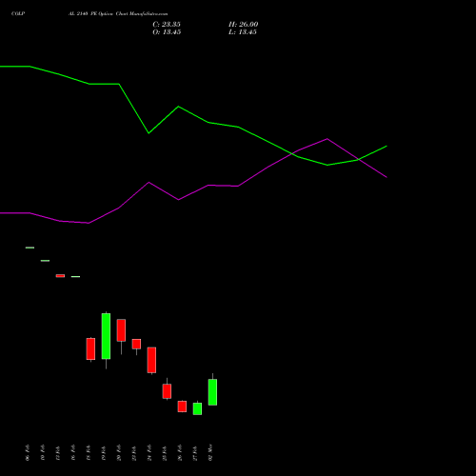Image resolution: width=476 pixels, height=476 pixels.
Task: Select the red candle above 25 Feb
Action: pyautogui.click(x=167, y=391)
